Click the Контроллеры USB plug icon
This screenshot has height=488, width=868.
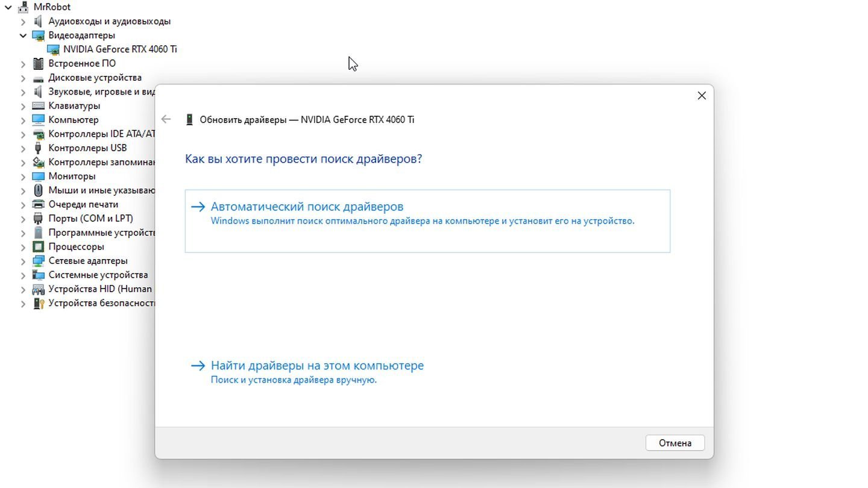point(38,148)
